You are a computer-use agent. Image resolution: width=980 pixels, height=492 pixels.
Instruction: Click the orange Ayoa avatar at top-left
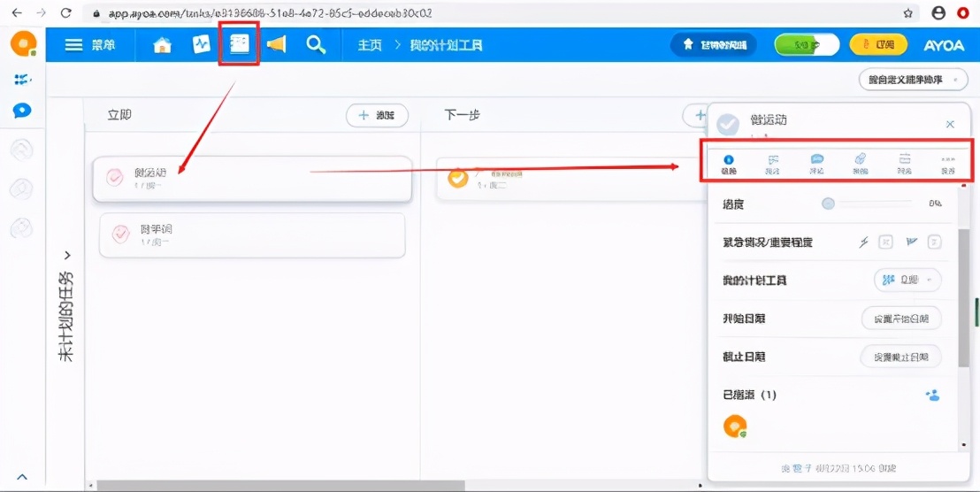click(x=24, y=44)
